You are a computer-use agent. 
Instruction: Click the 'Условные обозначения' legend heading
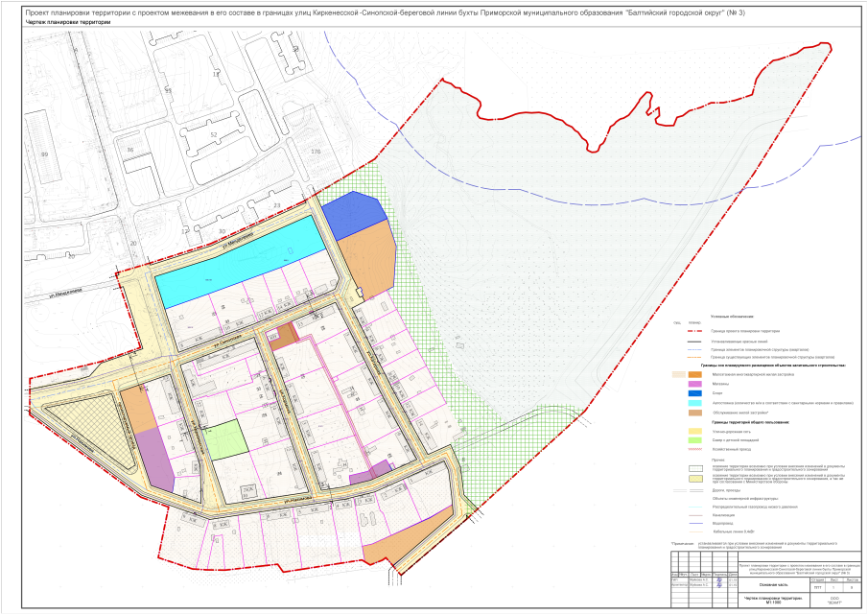pyautogui.click(x=732, y=317)
